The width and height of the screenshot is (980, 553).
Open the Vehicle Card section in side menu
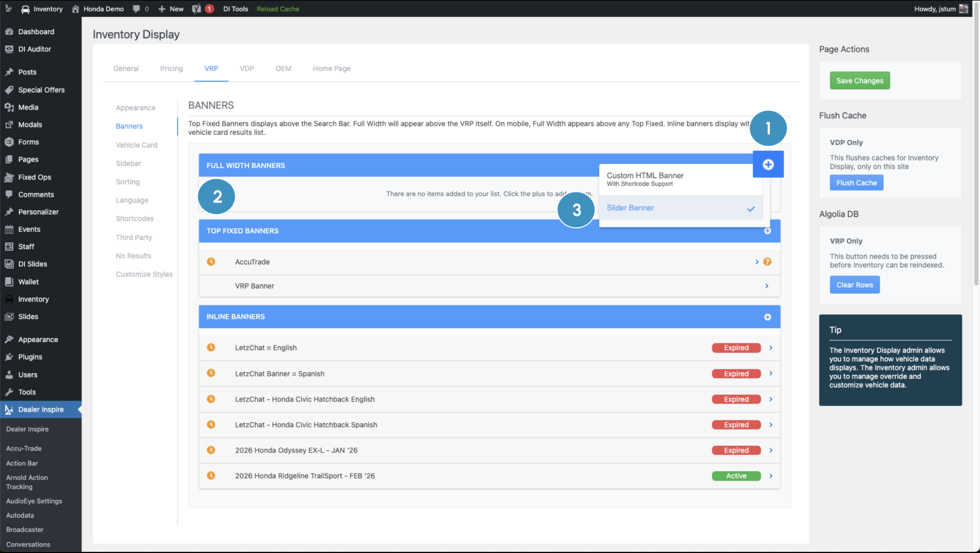coord(137,145)
